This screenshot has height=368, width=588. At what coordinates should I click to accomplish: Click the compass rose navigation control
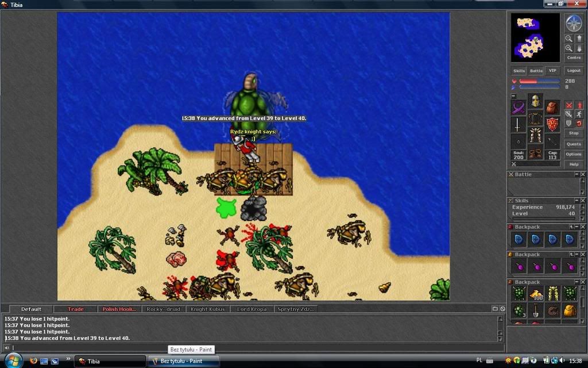pyautogui.click(x=574, y=23)
